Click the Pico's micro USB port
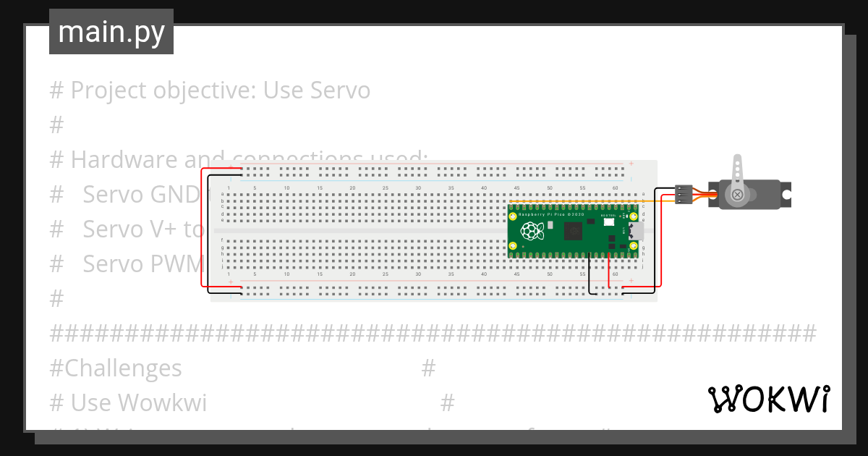This screenshot has height=456, width=868. (x=637, y=231)
